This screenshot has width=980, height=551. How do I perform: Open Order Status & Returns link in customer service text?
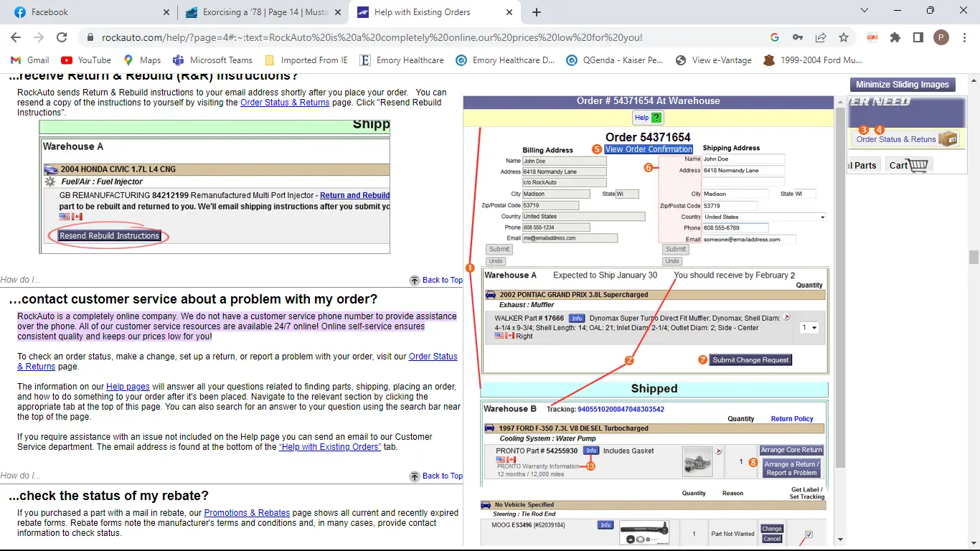click(x=433, y=357)
